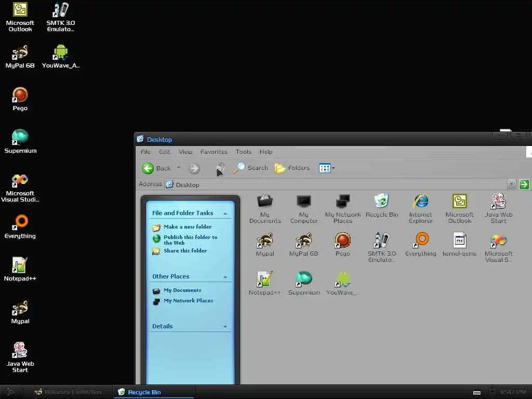Collapse Other Places section

[225, 277]
